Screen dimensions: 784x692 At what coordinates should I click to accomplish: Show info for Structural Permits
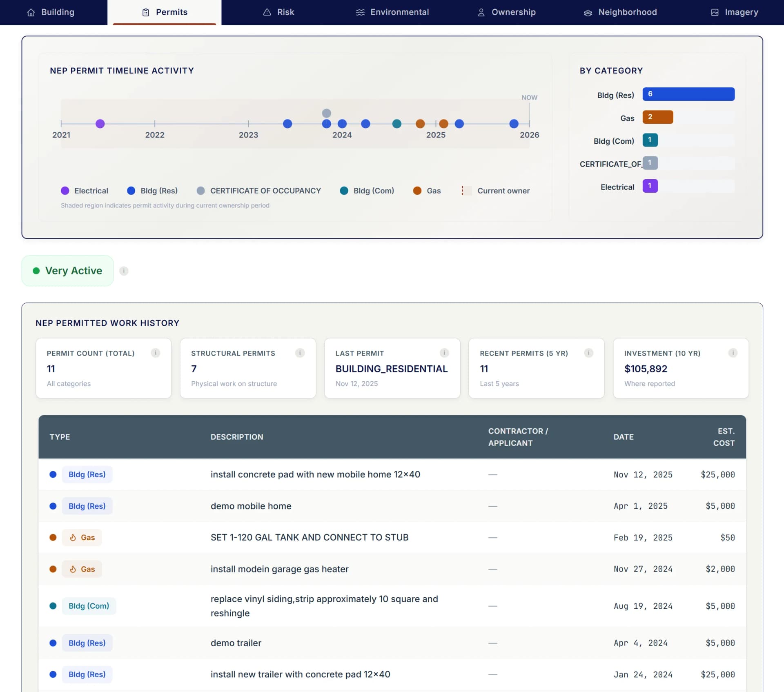click(300, 353)
